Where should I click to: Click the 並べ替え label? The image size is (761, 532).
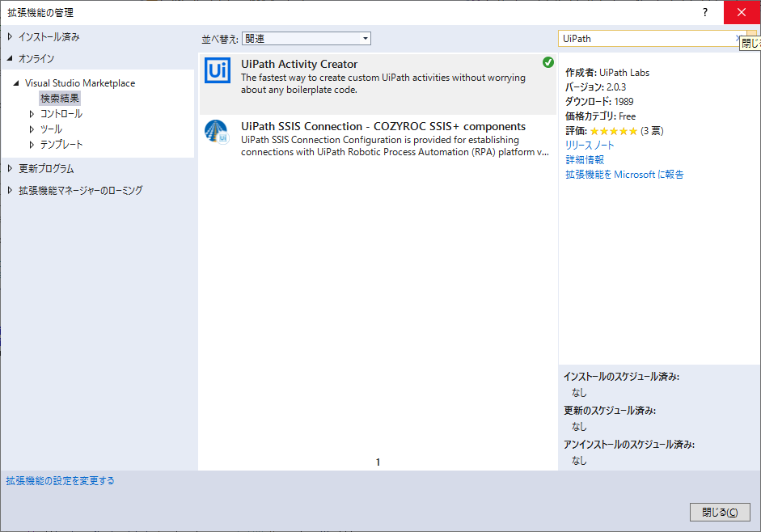tap(220, 39)
